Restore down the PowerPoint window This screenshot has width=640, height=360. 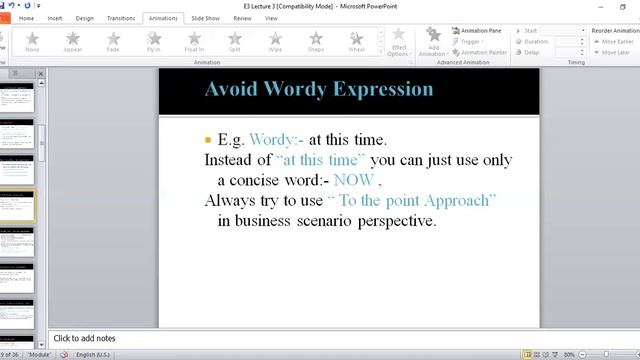click(x=622, y=7)
